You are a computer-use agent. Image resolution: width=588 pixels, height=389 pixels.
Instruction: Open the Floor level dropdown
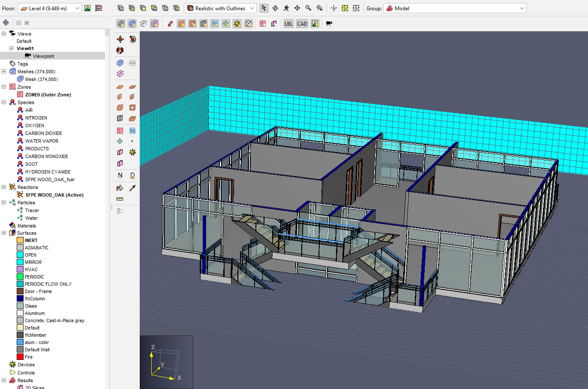49,8
